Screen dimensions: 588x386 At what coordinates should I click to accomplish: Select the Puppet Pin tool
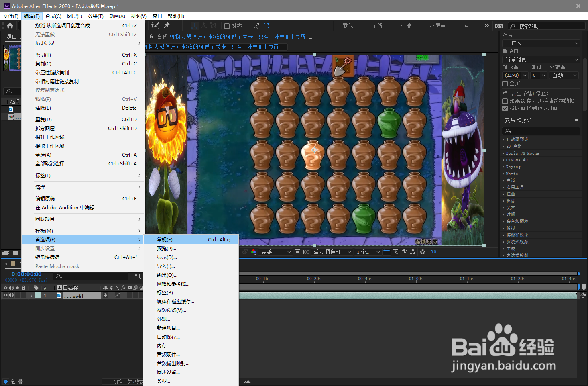point(167,26)
